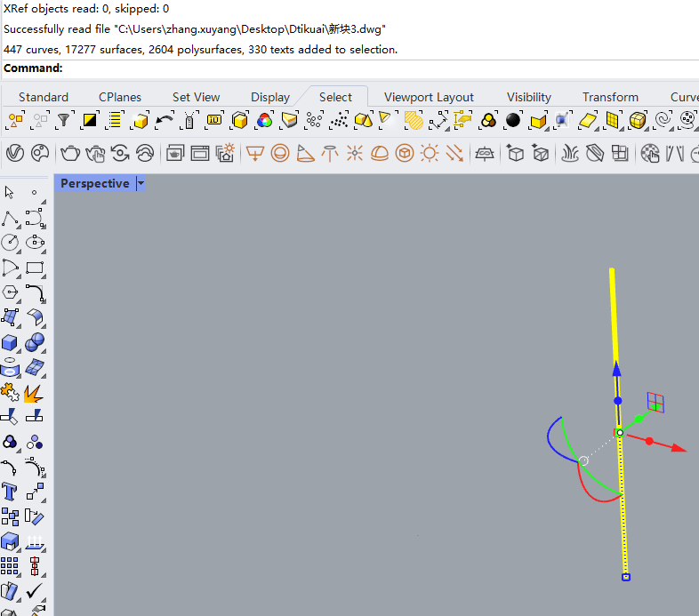Select the Polygon tool
Viewport: 699px width, 616px height.
click(x=10, y=292)
